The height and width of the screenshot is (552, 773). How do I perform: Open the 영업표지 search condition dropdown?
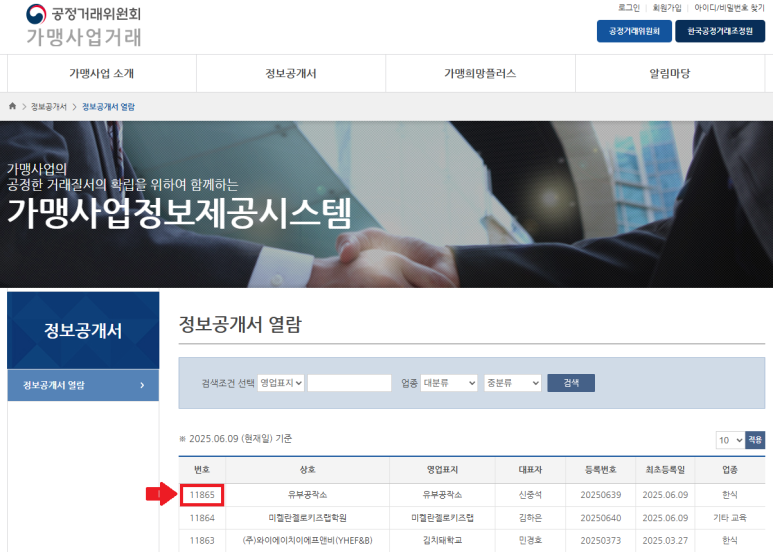(x=281, y=383)
